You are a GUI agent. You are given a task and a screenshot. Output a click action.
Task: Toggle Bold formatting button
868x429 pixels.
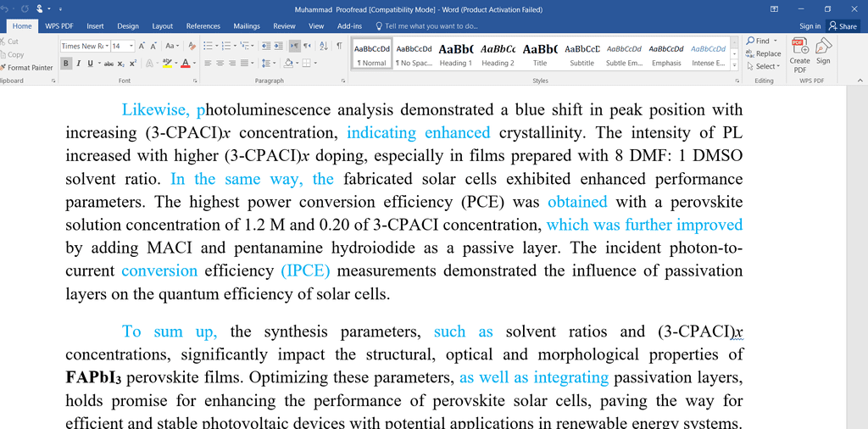[x=66, y=63]
